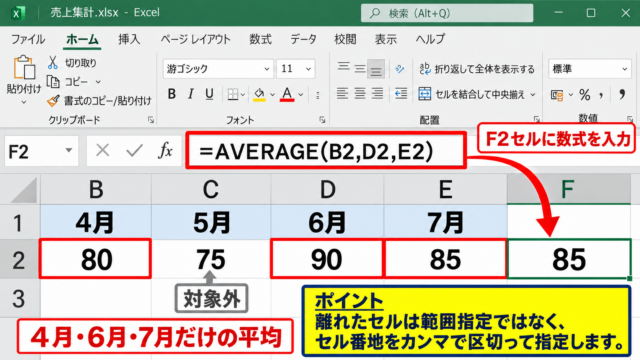Click the Excel logo icon in title bar
Screen dimensions: 640x360
tap(18, 13)
